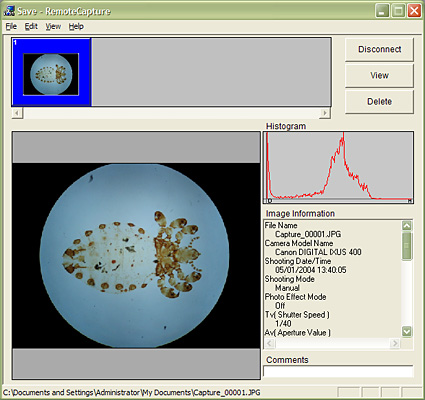425x400 pixels.
Task: Click Image Information horizontal right arrow
Action: tap(395, 343)
